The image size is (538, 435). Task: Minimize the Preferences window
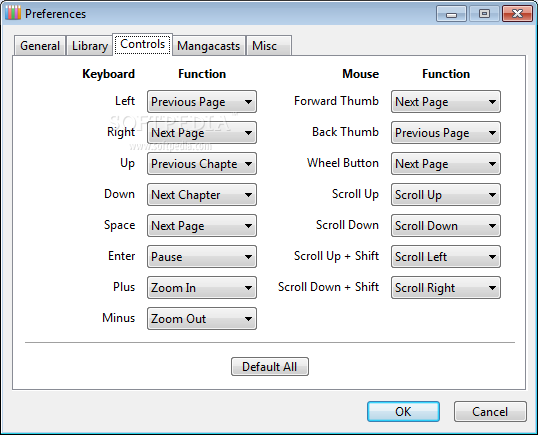click(x=451, y=14)
